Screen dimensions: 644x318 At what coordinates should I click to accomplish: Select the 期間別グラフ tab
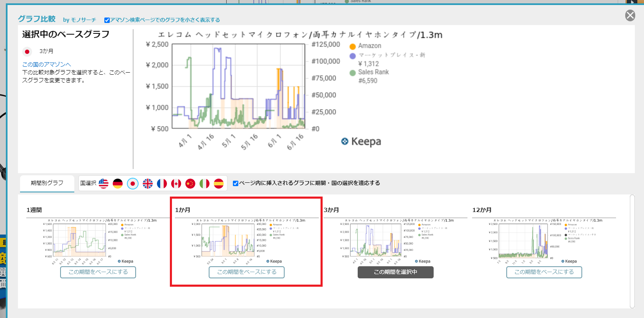[x=47, y=183]
